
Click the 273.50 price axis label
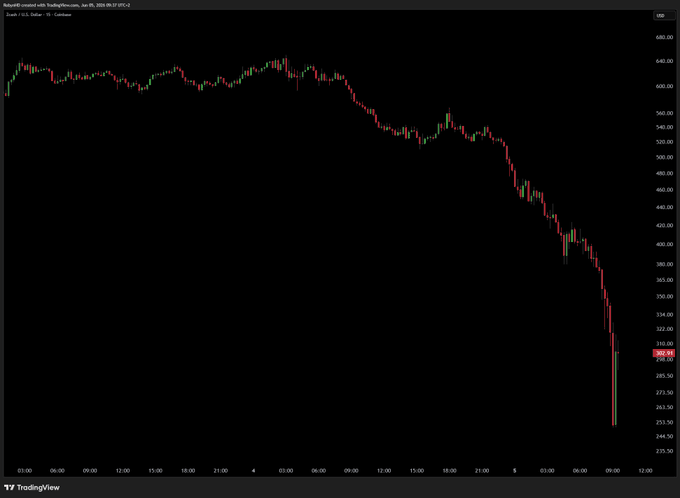(x=664, y=393)
